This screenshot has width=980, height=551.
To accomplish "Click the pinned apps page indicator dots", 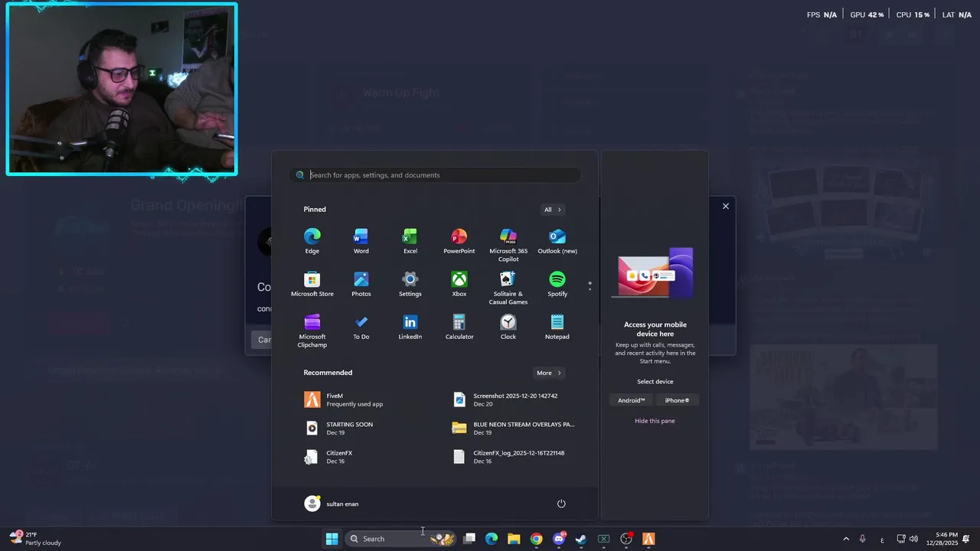I will [590, 286].
